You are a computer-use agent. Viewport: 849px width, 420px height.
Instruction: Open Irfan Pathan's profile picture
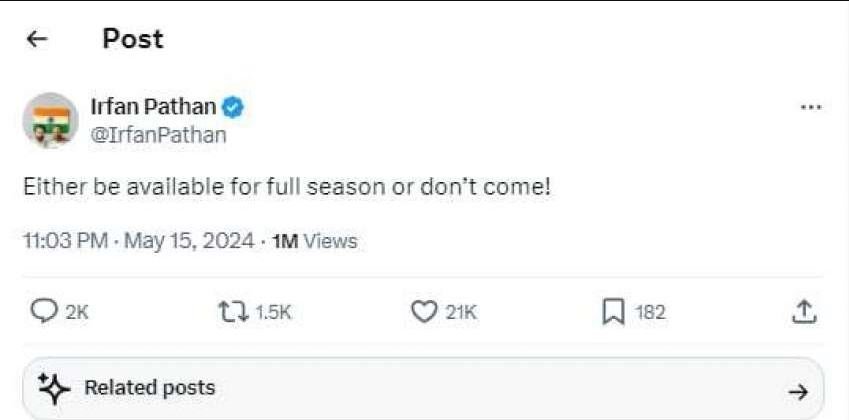50,121
